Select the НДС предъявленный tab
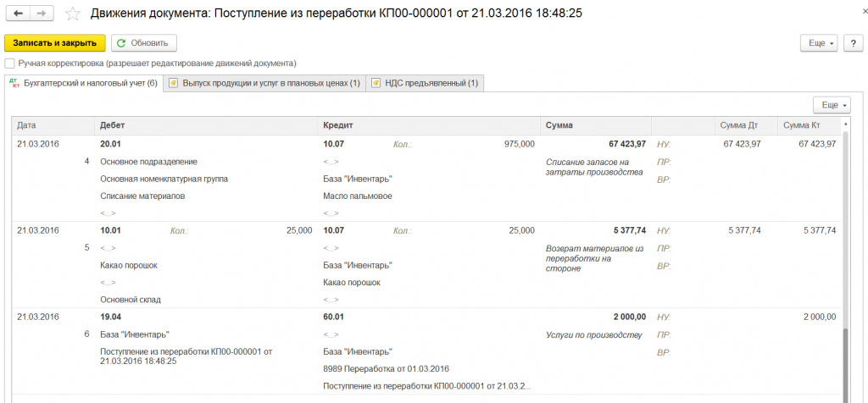Viewport: 868px width, 403px height. (425, 83)
